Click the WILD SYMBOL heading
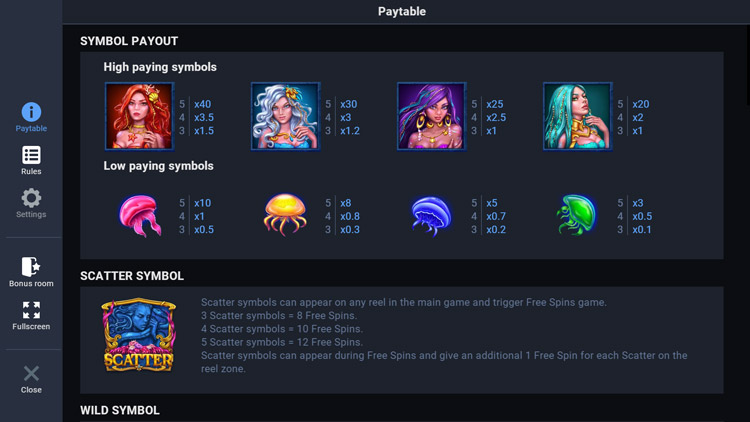This screenshot has height=422, width=750. 120,410
